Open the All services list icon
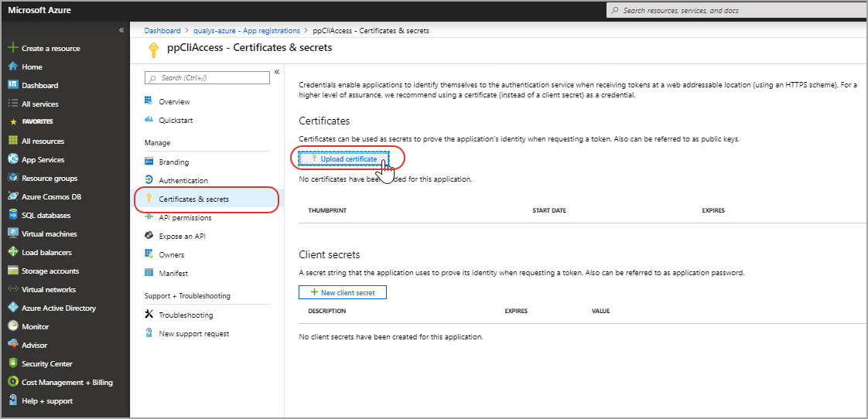 [x=13, y=104]
